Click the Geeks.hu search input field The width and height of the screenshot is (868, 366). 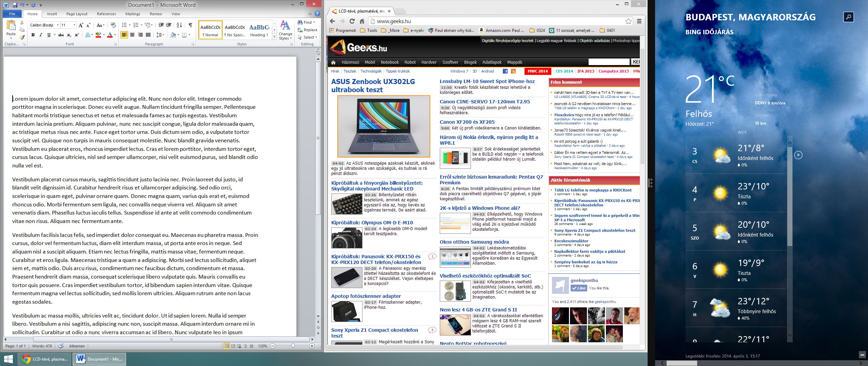click(x=609, y=62)
